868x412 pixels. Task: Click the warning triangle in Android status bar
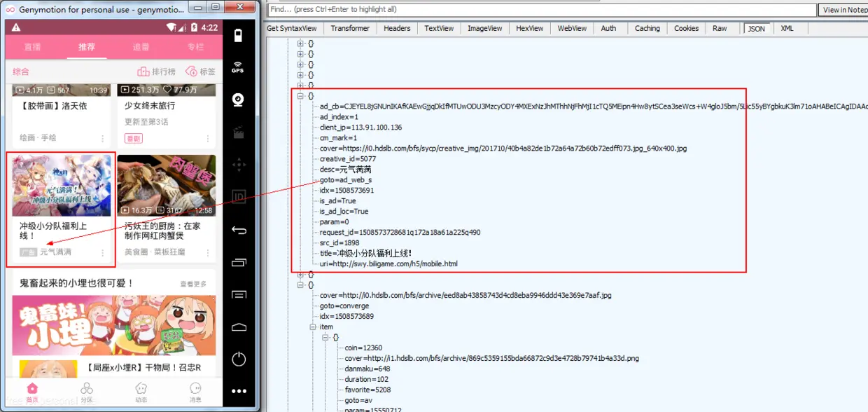pyautogui.click(x=16, y=27)
